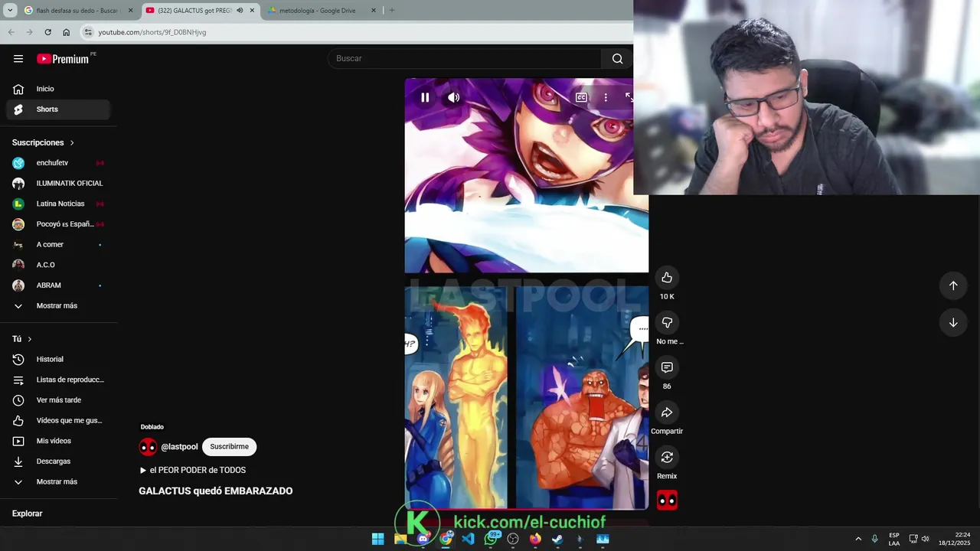This screenshot has height=551, width=980.
Task: Expand the Suscripciones section
Action: (44, 142)
